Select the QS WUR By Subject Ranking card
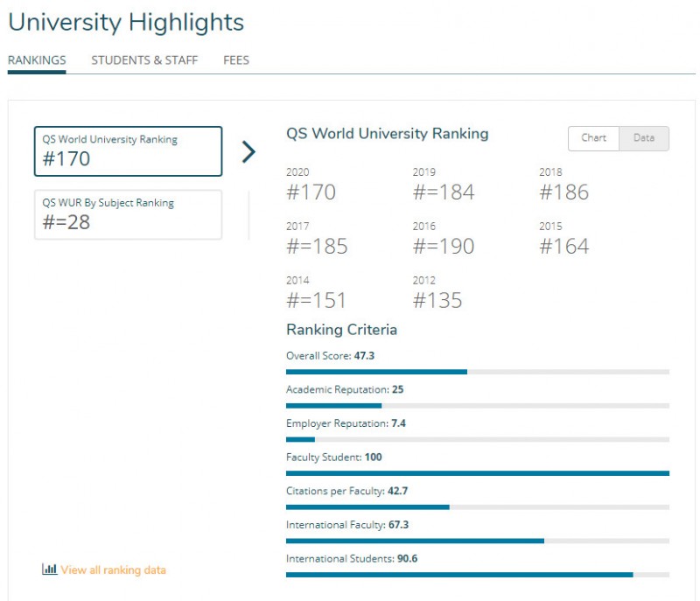 (128, 214)
